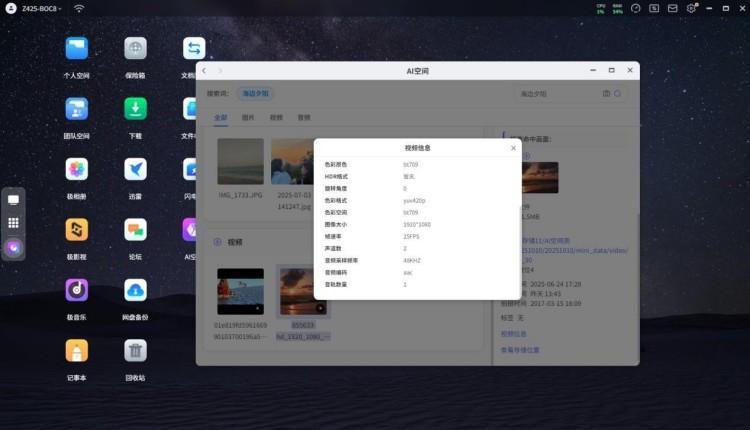This screenshot has height=430, width=750.
Task: Open the 保险箱 safe box icon
Action: [x=135, y=49]
